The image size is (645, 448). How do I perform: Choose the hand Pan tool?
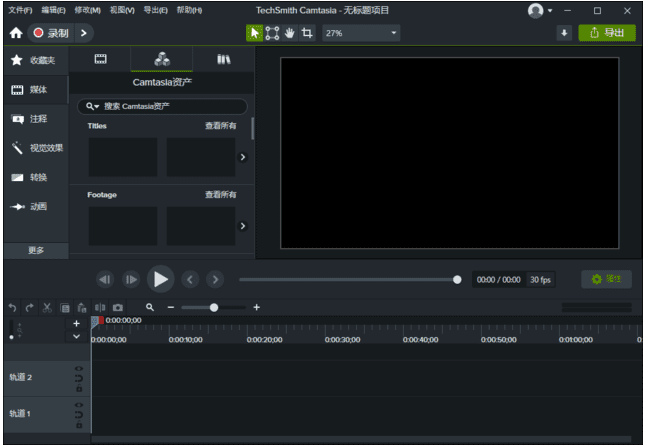pyautogui.click(x=290, y=33)
